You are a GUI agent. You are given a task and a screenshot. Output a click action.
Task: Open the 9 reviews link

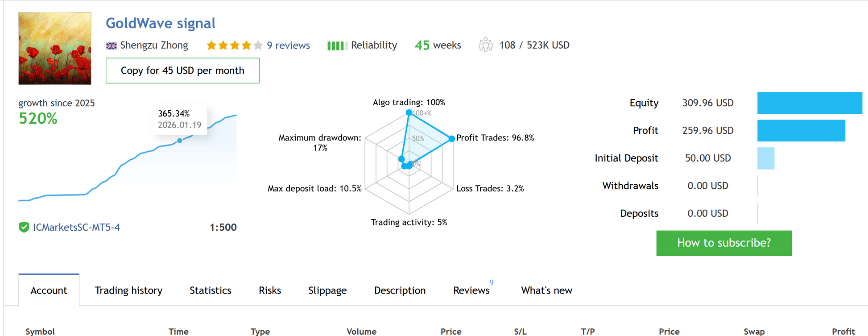[288, 46]
